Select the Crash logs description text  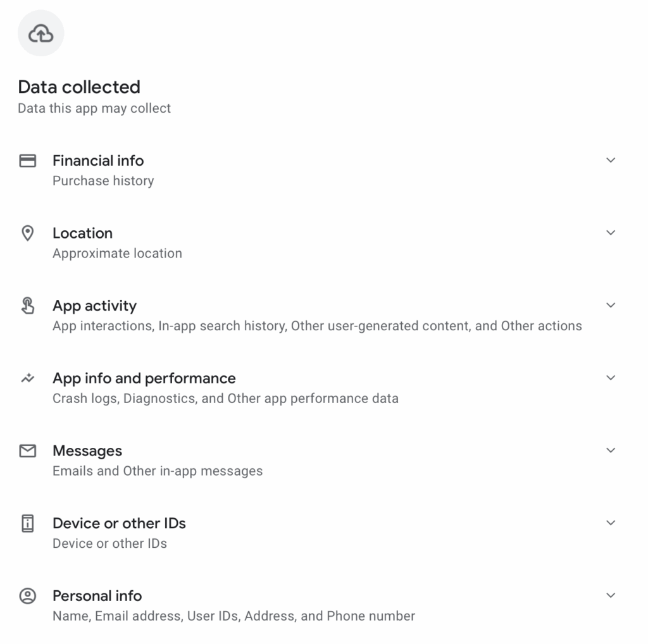226,399
